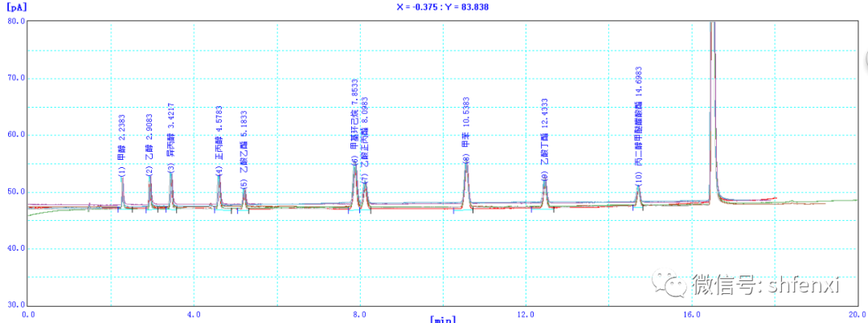Click the X/Y cursor coordinate readout
Viewport: 868px width, 323px height.
click(442, 6)
